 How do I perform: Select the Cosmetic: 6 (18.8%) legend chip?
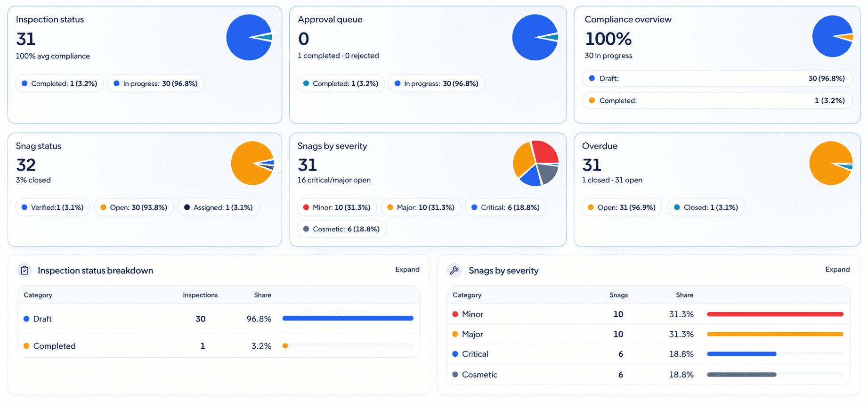(x=341, y=229)
